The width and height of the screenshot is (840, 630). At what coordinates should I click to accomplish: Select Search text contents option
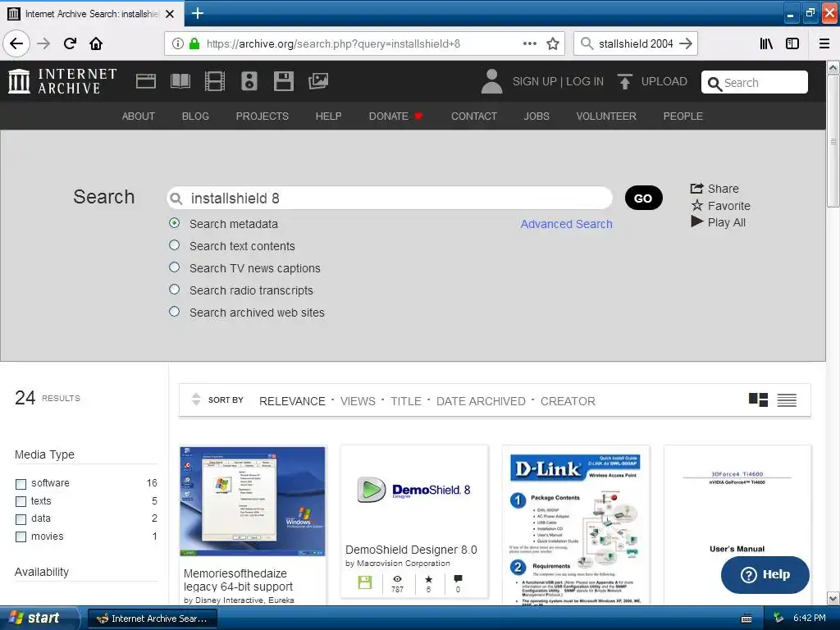[174, 244]
